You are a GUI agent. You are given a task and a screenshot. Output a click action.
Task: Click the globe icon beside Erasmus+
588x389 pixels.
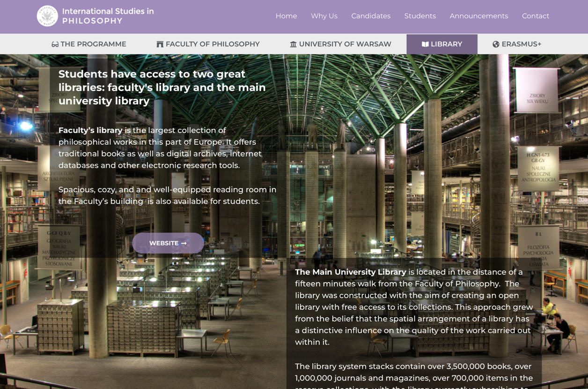click(496, 45)
